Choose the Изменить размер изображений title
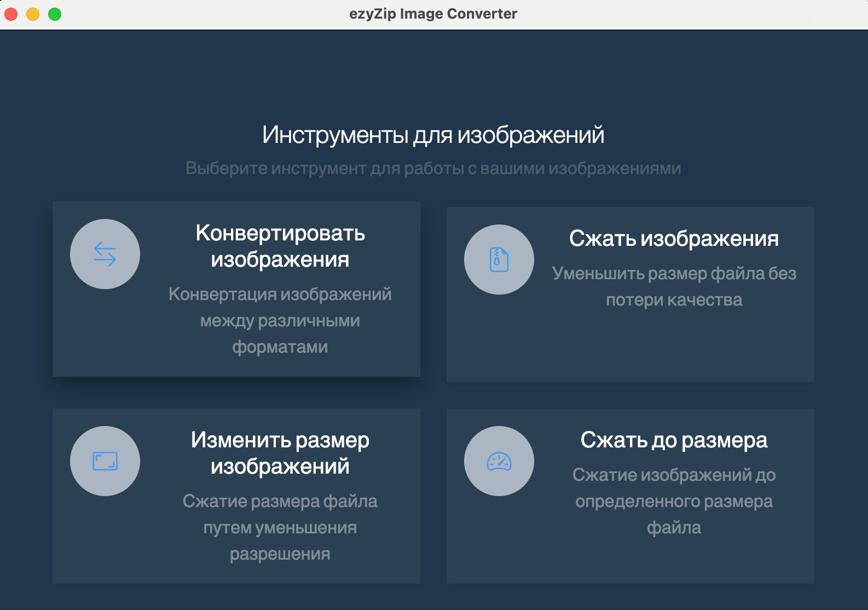The image size is (868, 610). point(280,453)
